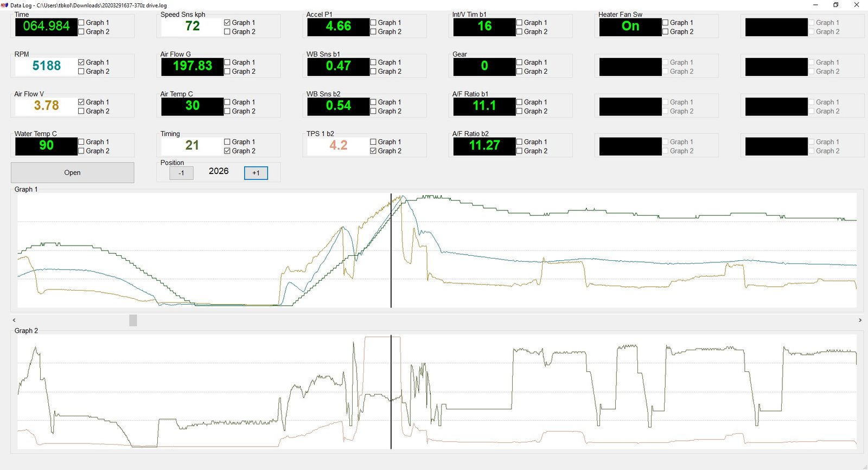Disable Graph 2 for TPS 1 b2
The image size is (868, 470).
tap(373, 151)
